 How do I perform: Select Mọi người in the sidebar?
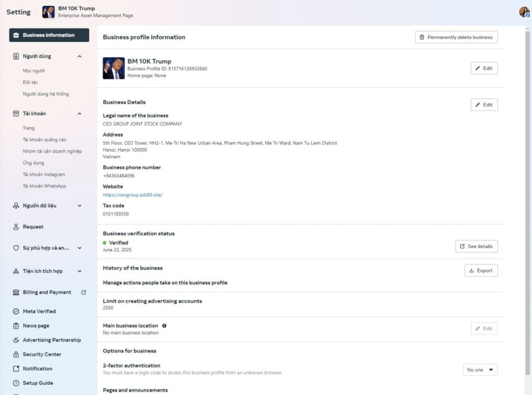click(x=34, y=71)
